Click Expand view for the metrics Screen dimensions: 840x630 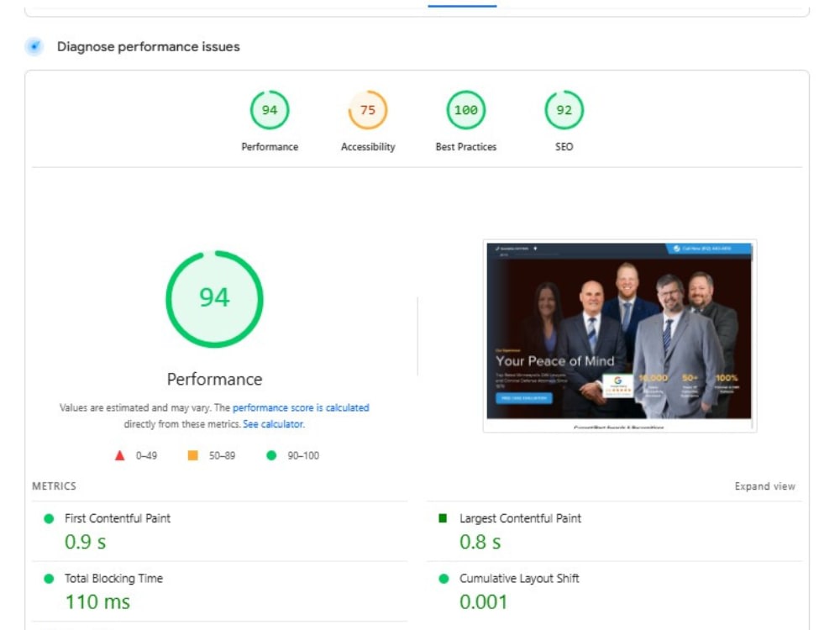tap(764, 486)
